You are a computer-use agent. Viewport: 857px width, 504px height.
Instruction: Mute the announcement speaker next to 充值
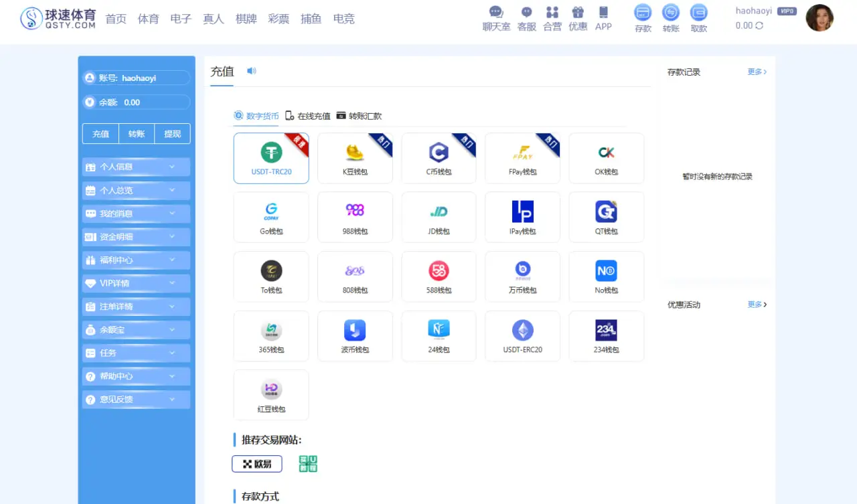tap(250, 71)
